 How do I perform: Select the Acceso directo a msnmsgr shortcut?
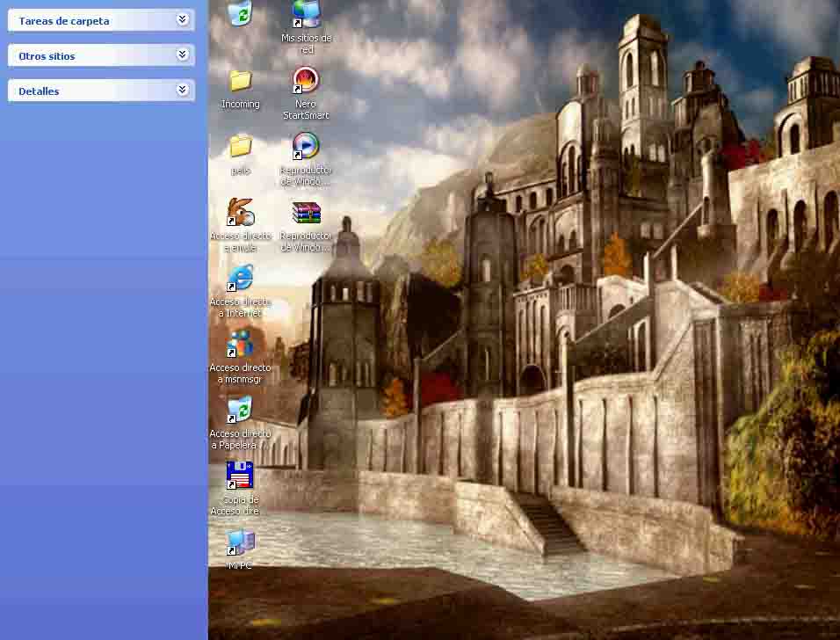pos(240,344)
